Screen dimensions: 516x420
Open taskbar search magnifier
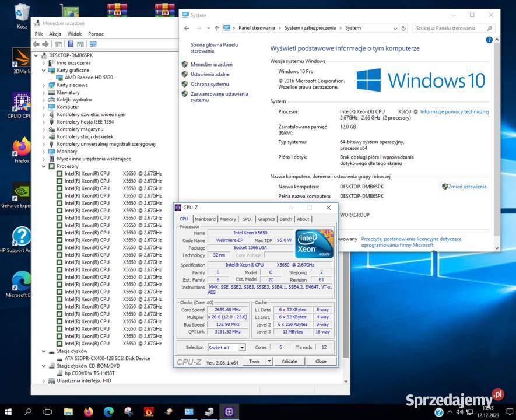click(x=28, y=411)
